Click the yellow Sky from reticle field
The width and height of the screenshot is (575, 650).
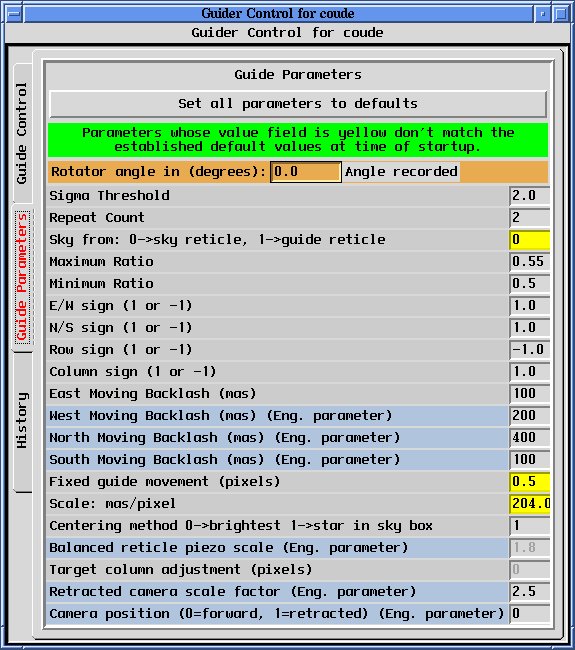pyautogui.click(x=529, y=240)
